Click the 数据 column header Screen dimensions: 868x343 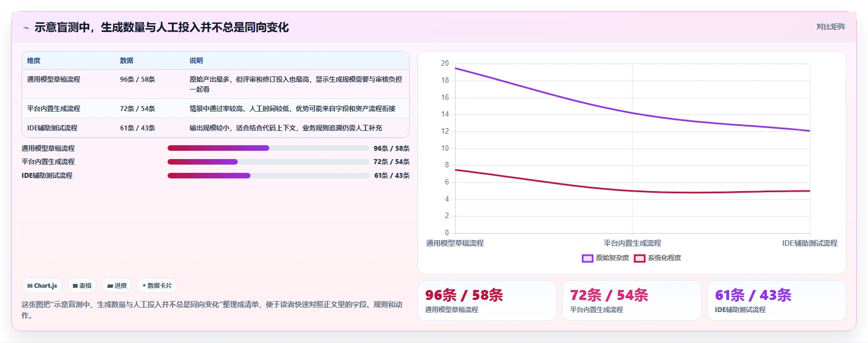pyautogui.click(x=127, y=61)
